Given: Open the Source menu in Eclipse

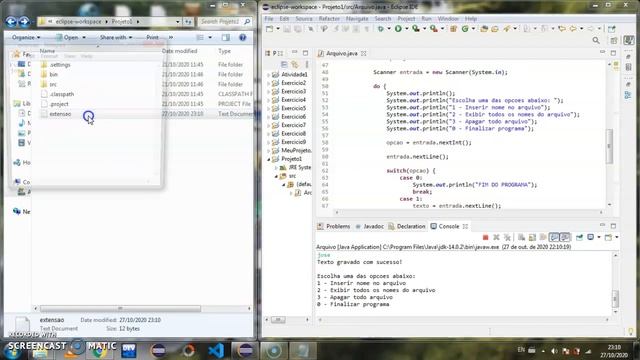Looking at the screenshot, I should 304,19.
